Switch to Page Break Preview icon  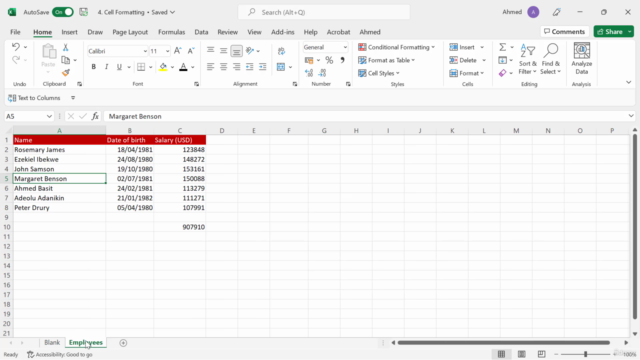pyautogui.click(x=542, y=354)
